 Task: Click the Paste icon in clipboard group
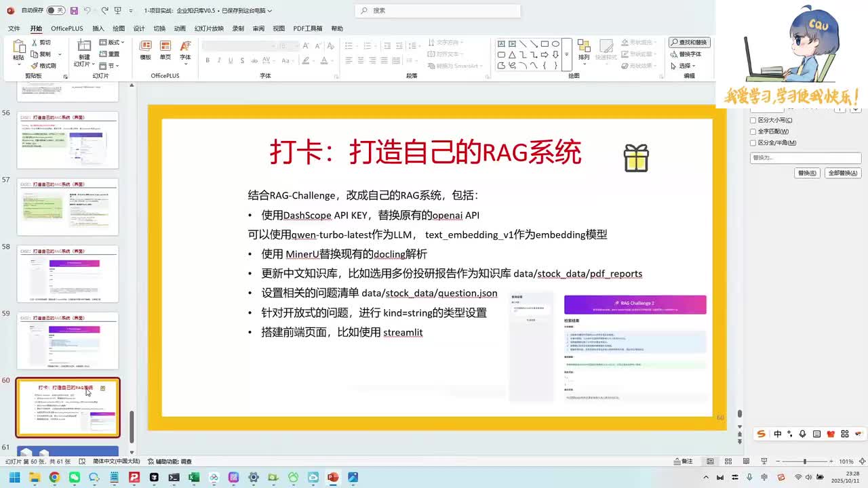[18, 47]
